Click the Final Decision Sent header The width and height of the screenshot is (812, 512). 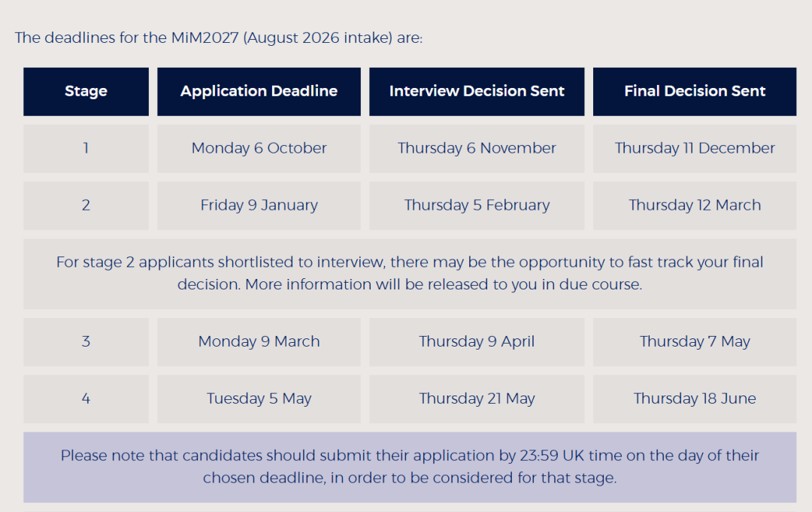point(695,91)
